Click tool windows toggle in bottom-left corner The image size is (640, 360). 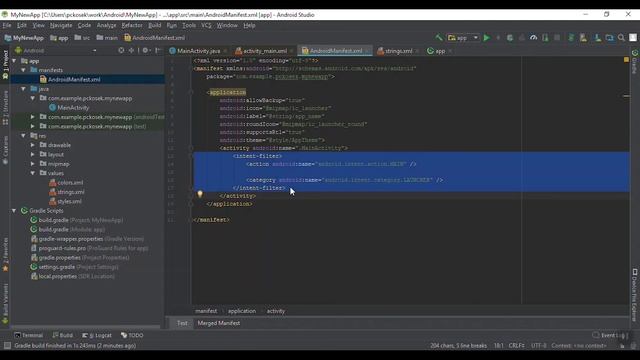point(7,346)
